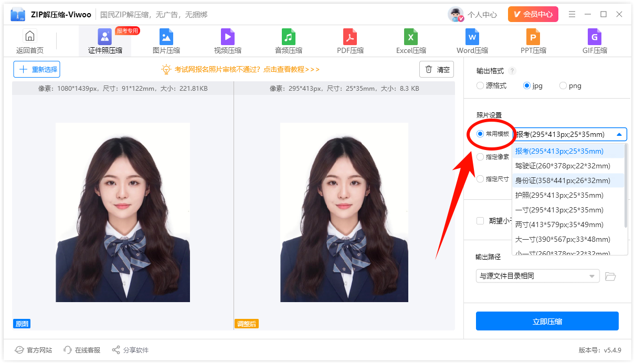Click the 重新选择 reselect button
The width and height of the screenshot is (635, 364).
(x=37, y=69)
